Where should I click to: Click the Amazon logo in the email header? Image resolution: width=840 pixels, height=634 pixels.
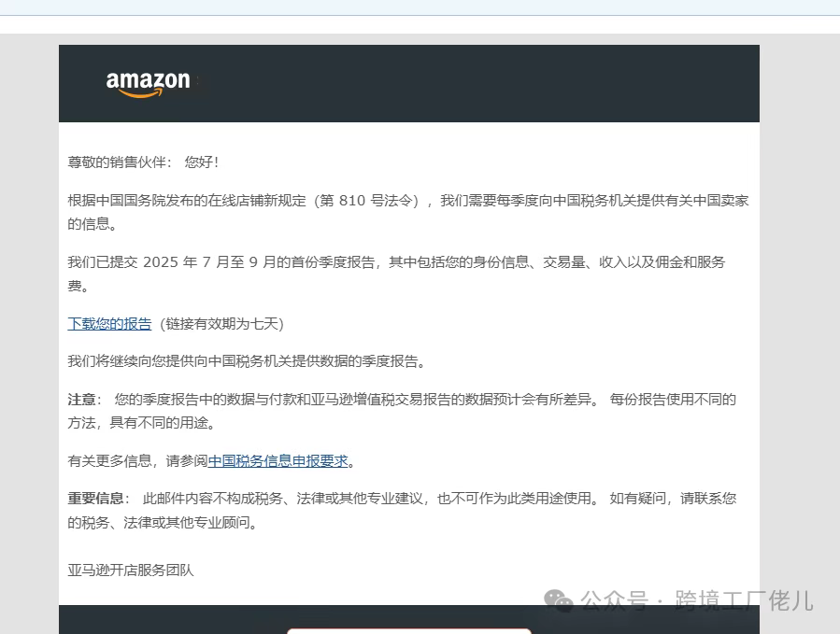148,83
